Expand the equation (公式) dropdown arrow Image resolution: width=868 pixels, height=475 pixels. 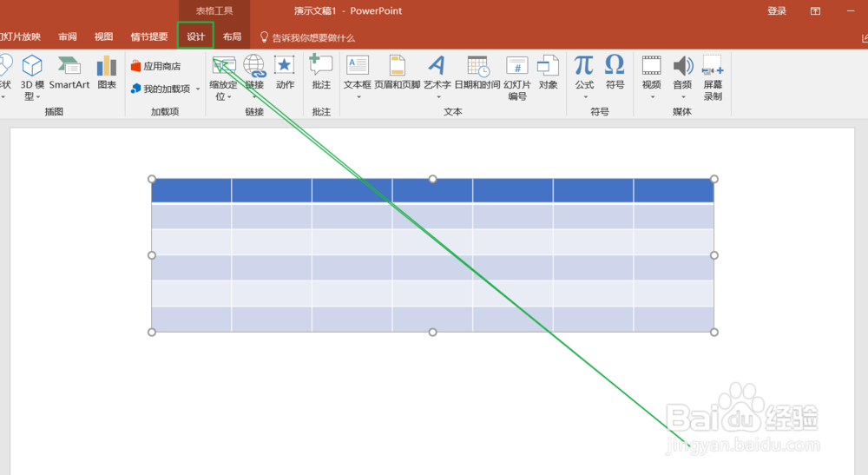[x=585, y=97]
